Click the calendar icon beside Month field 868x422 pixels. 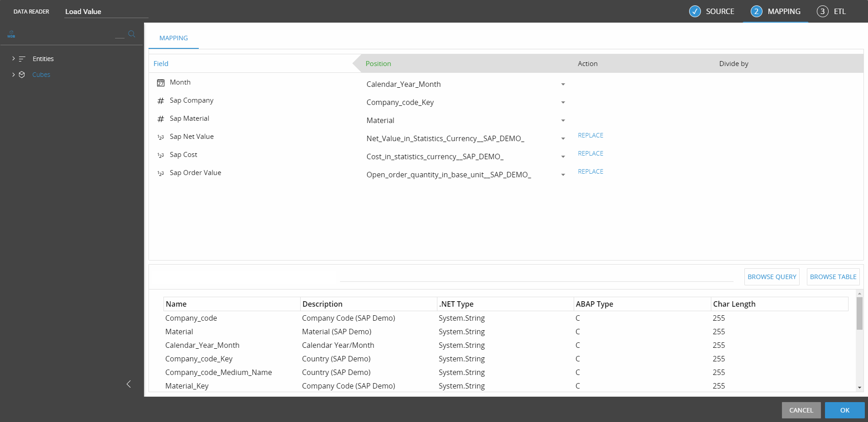(161, 83)
